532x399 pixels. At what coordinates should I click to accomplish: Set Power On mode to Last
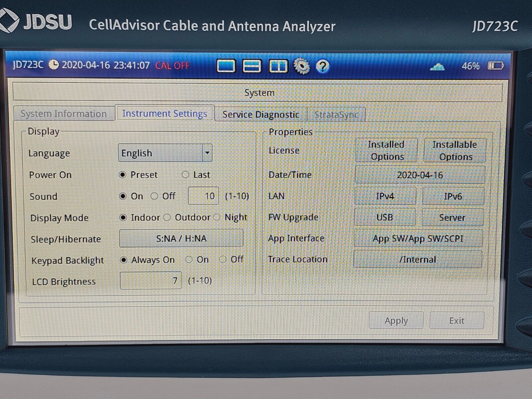tap(185, 175)
